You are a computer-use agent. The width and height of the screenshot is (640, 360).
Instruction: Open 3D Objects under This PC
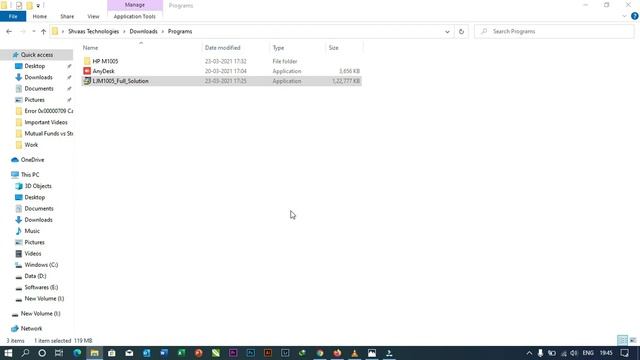pyautogui.click(x=38, y=186)
